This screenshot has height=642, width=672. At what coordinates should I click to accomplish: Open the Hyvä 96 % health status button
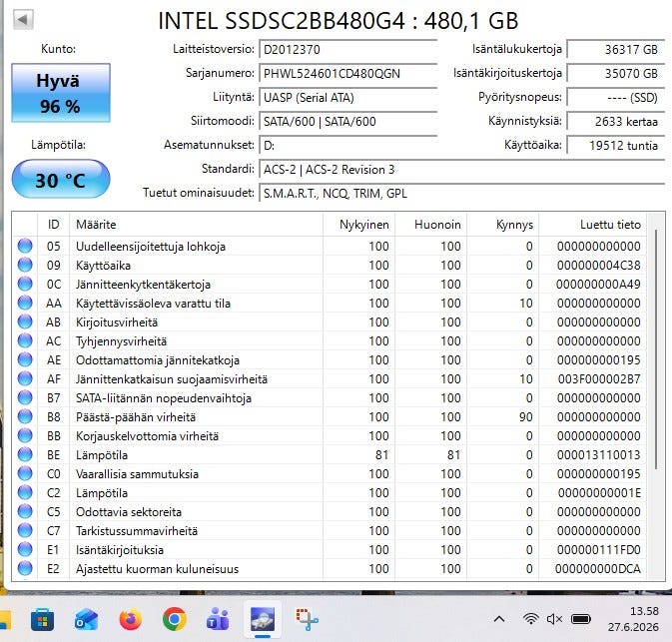point(61,93)
